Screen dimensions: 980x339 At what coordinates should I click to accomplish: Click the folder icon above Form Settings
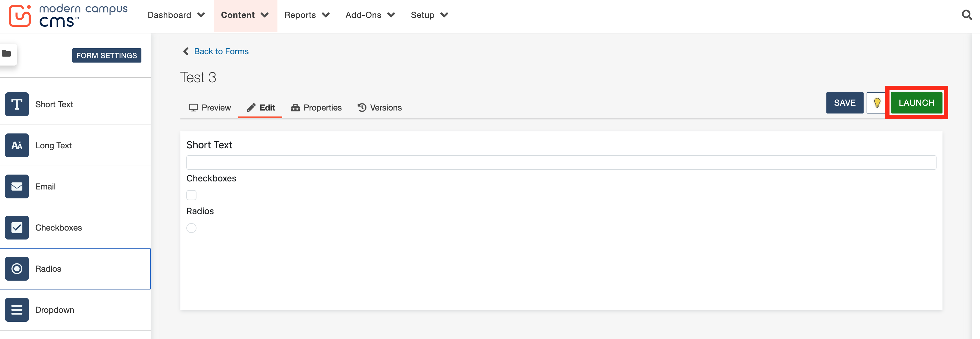click(x=7, y=54)
